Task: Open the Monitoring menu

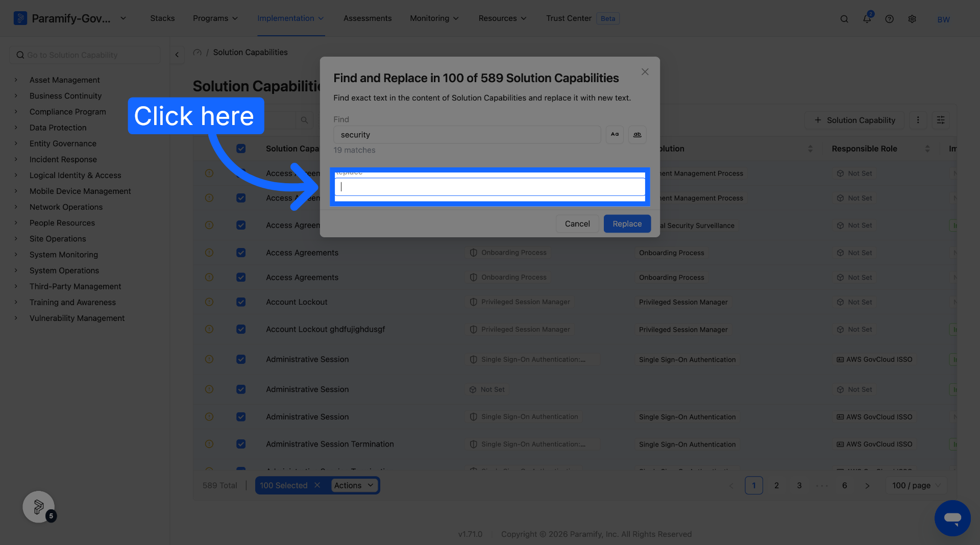Action: (434, 18)
